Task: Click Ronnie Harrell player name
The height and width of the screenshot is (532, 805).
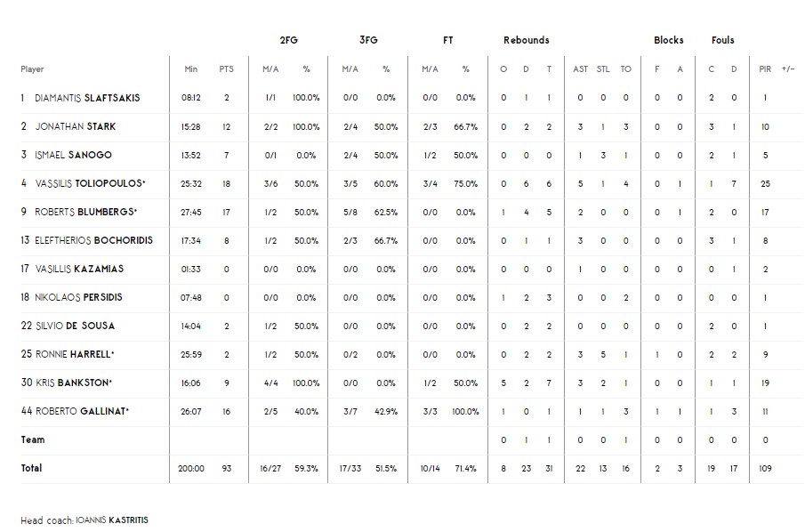Action: click(74, 354)
